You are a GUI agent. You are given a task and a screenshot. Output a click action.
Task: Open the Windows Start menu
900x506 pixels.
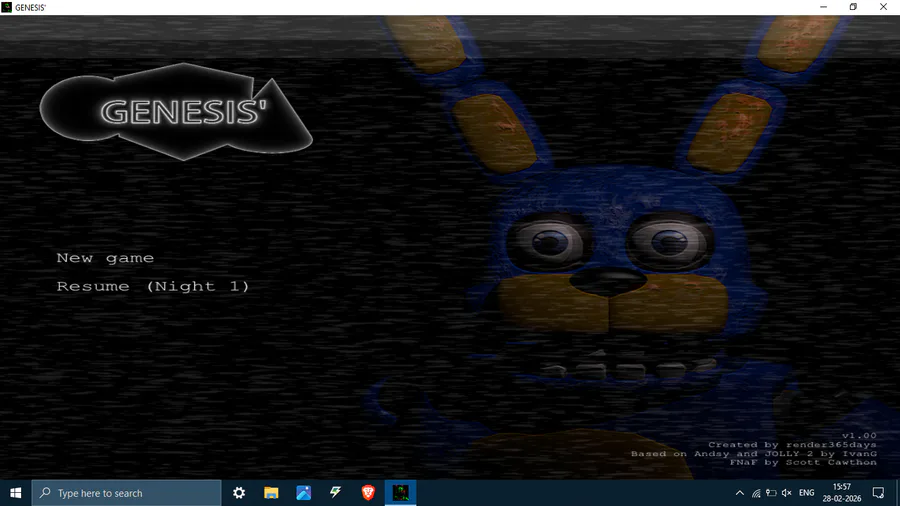click(15, 493)
